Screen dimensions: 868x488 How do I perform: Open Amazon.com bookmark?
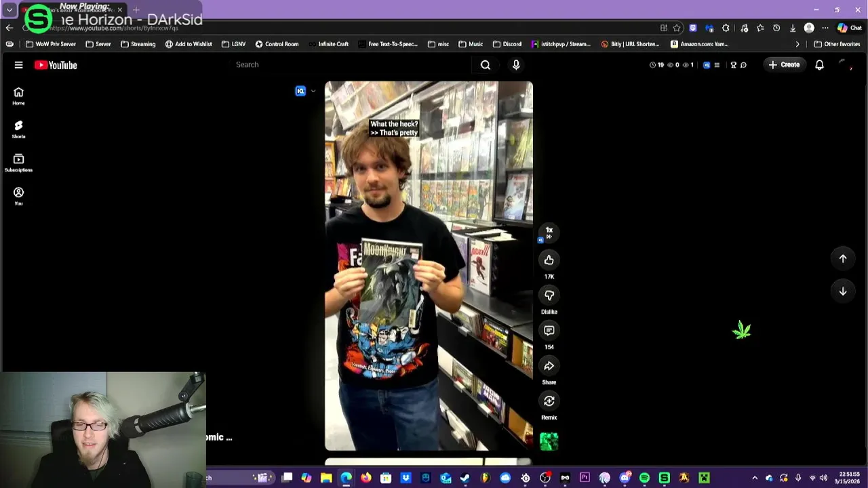699,44
